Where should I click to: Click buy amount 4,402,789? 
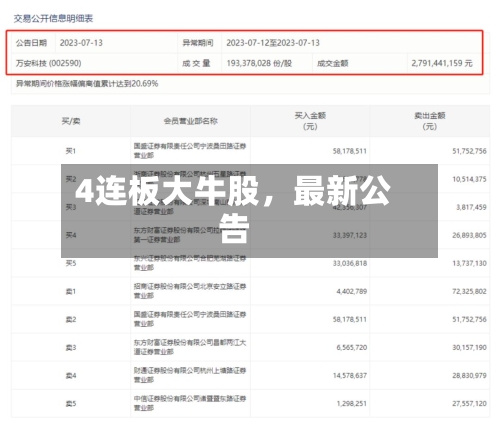pyautogui.click(x=352, y=291)
